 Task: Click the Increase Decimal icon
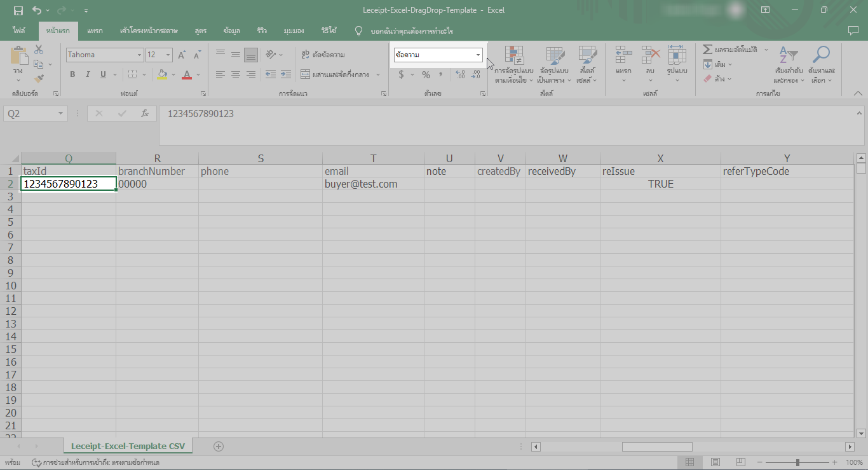coord(461,74)
